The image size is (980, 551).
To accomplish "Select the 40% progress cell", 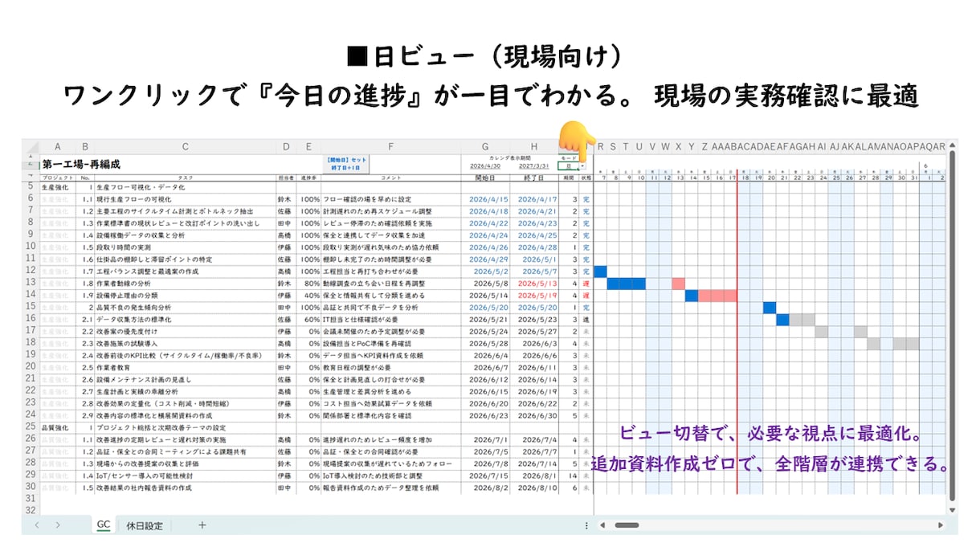I will click(309, 295).
